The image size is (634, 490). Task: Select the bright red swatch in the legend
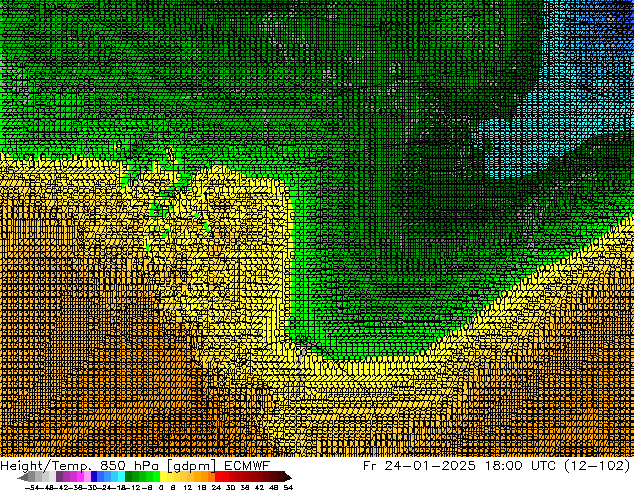(x=218, y=476)
